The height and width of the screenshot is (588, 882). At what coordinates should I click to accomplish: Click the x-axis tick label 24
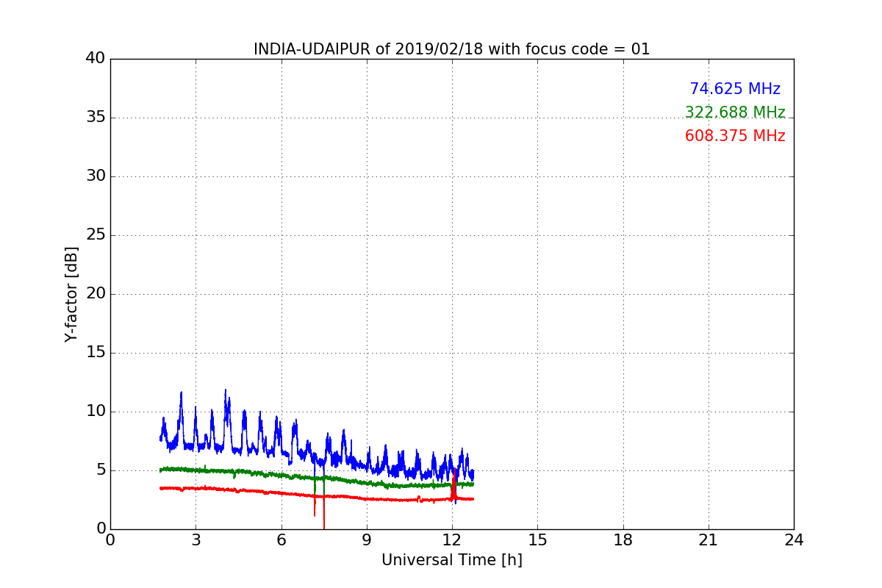pyautogui.click(x=794, y=540)
